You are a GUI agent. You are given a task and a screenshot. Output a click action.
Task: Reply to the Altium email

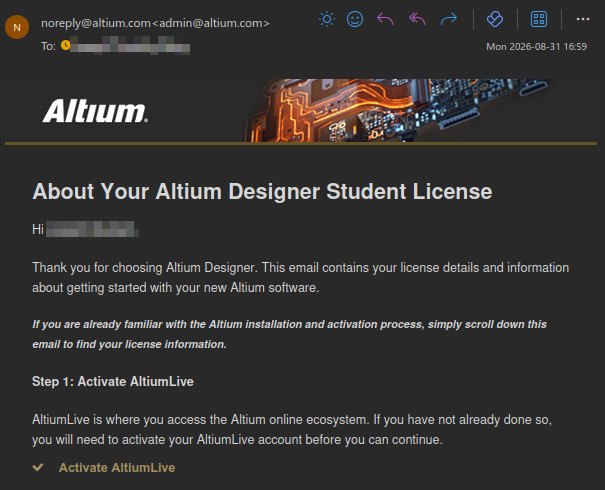pyautogui.click(x=385, y=19)
